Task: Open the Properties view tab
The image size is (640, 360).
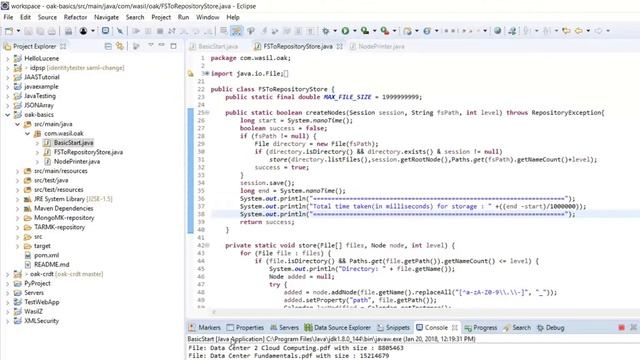Action: (245, 328)
